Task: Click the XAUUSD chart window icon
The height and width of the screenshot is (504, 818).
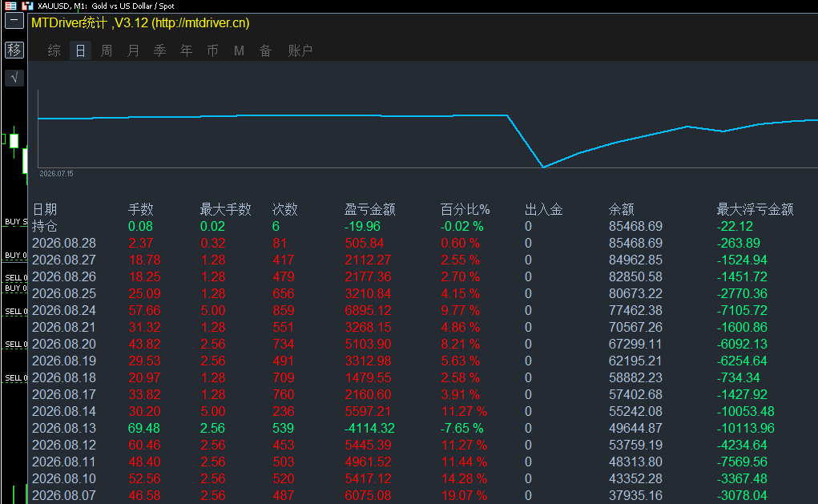Action: (x=28, y=6)
